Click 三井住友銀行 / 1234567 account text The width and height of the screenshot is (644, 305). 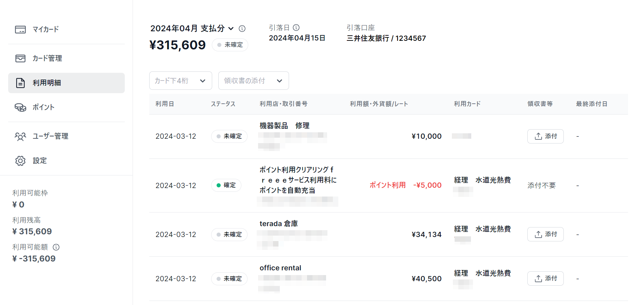(x=386, y=38)
